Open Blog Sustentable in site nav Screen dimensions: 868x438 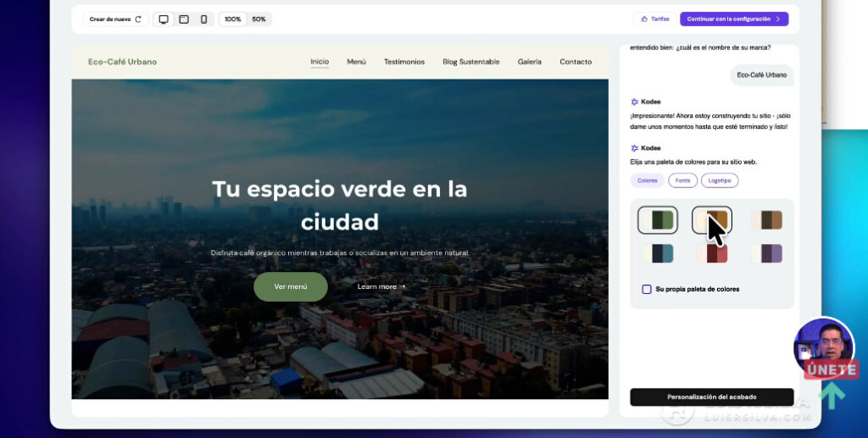pyautogui.click(x=471, y=62)
